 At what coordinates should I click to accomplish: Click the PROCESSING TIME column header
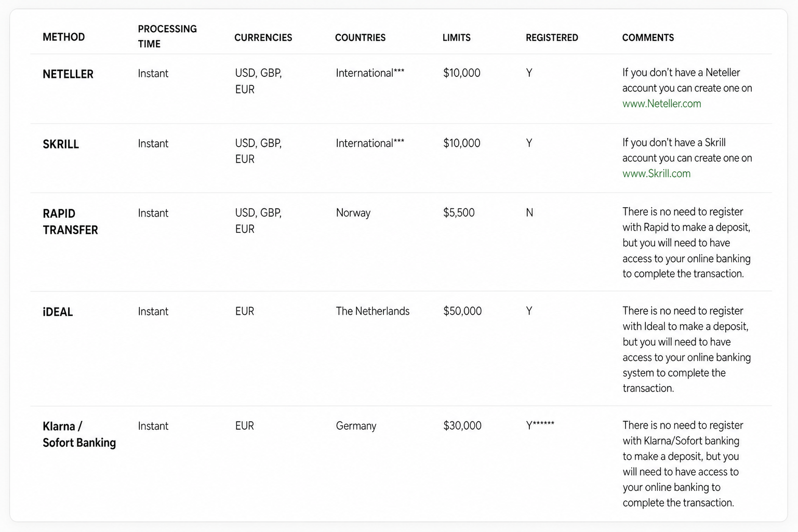[167, 36]
